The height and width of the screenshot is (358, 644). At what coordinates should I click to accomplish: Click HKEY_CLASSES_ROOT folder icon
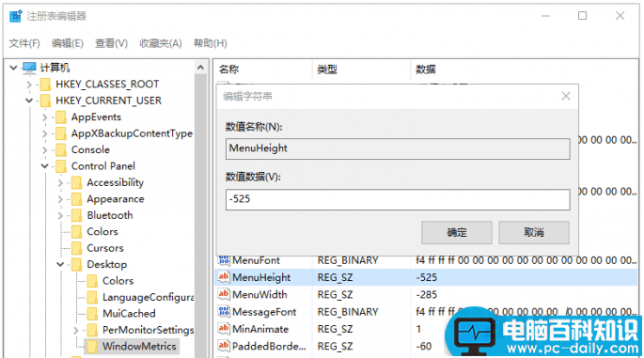pyautogui.click(x=45, y=85)
